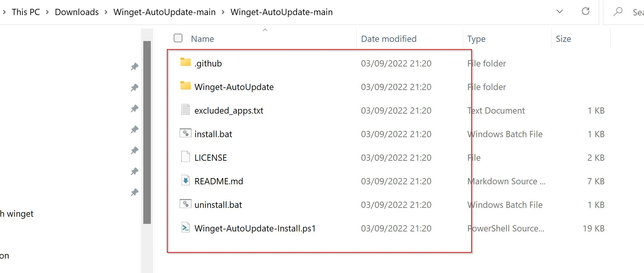The height and width of the screenshot is (273, 644).
Task: Click the 2 KB size cell
Action: coord(596,158)
